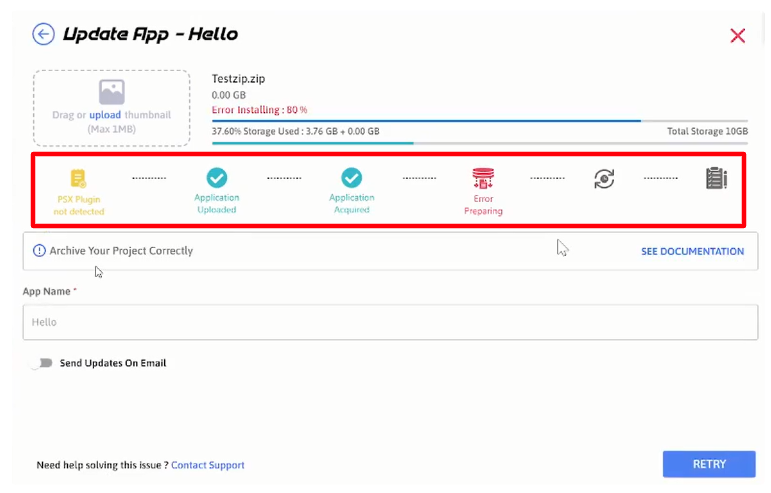
Task: Click the back arrow beside Update App title
Action: [x=43, y=35]
